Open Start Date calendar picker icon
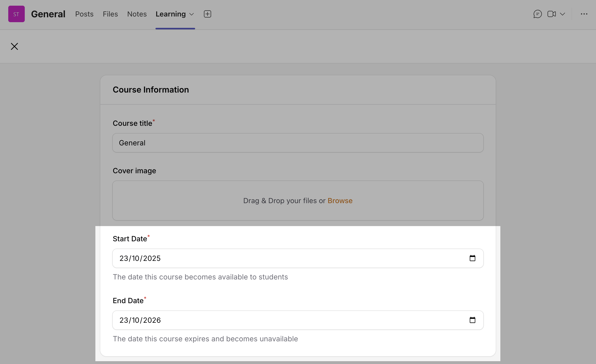 tap(472, 258)
